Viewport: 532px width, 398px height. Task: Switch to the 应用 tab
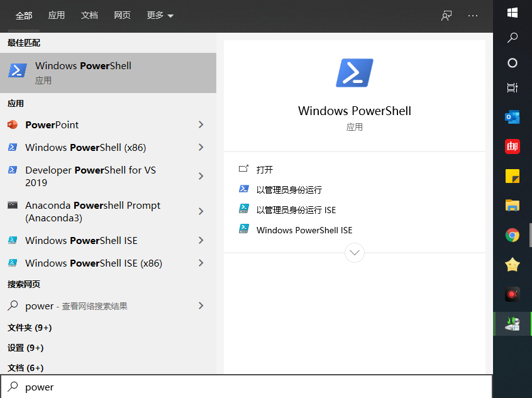pos(57,16)
